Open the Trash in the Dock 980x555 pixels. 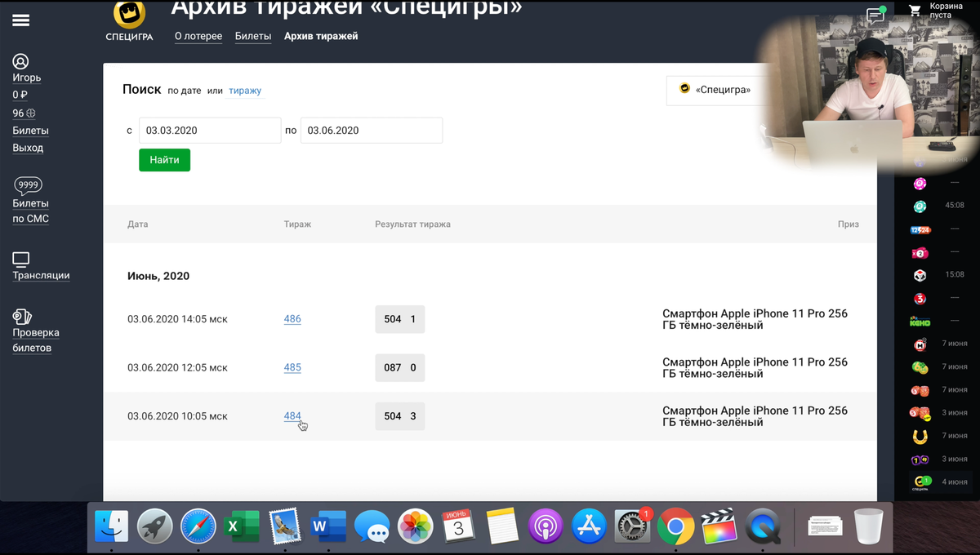tap(869, 526)
